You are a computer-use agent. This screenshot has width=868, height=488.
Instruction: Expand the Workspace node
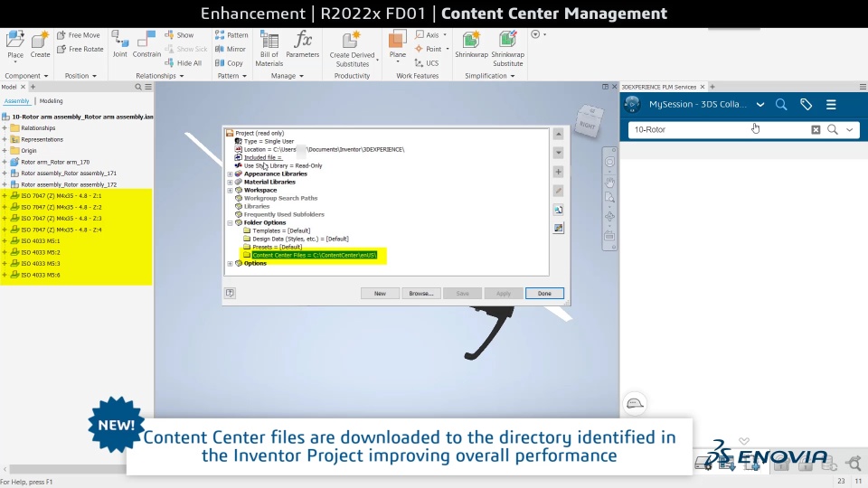[231, 191]
